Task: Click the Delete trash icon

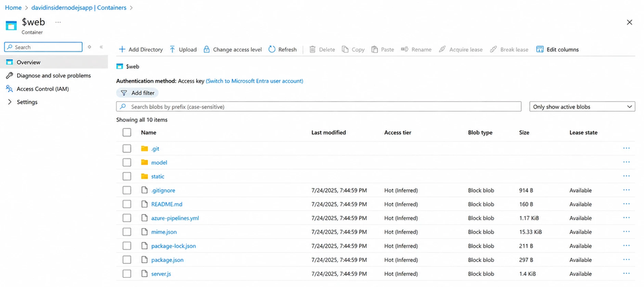Action: pos(312,50)
